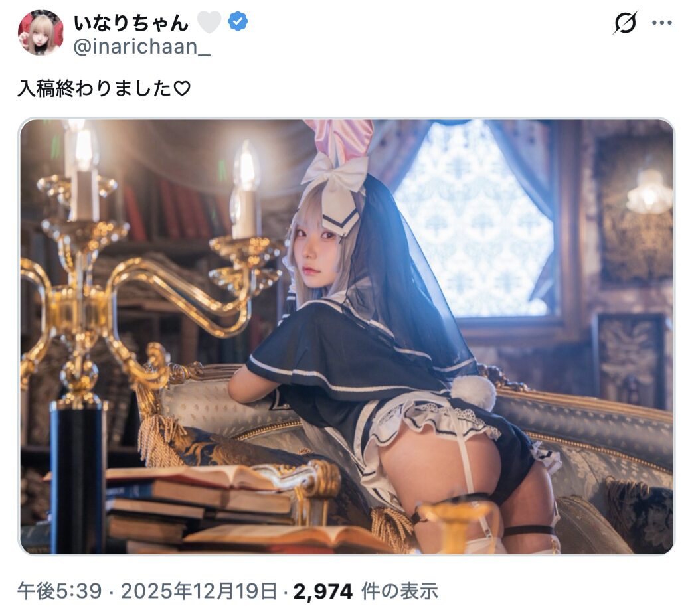Open the attached photo in full view
Image resolution: width=692 pixels, height=616 pixels.
[347, 337]
